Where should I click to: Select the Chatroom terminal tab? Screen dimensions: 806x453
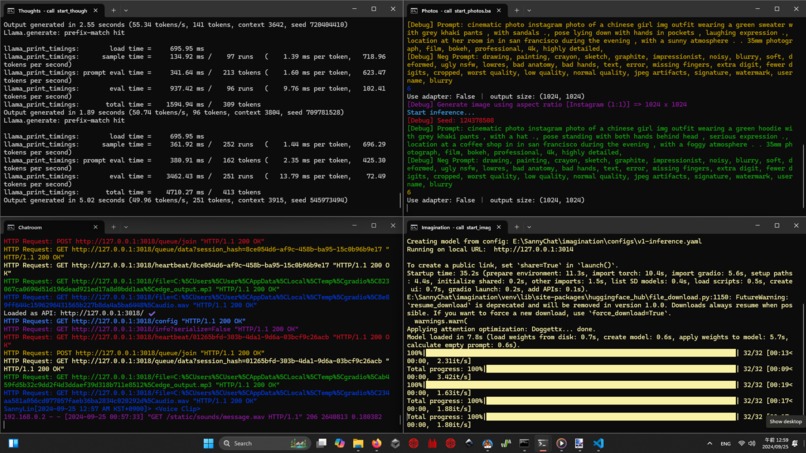tap(53, 227)
